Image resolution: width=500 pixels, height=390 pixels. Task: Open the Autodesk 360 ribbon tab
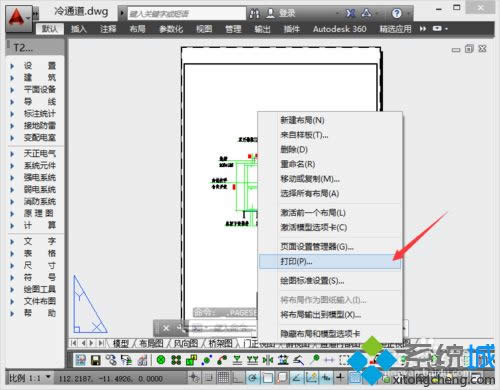(x=339, y=29)
